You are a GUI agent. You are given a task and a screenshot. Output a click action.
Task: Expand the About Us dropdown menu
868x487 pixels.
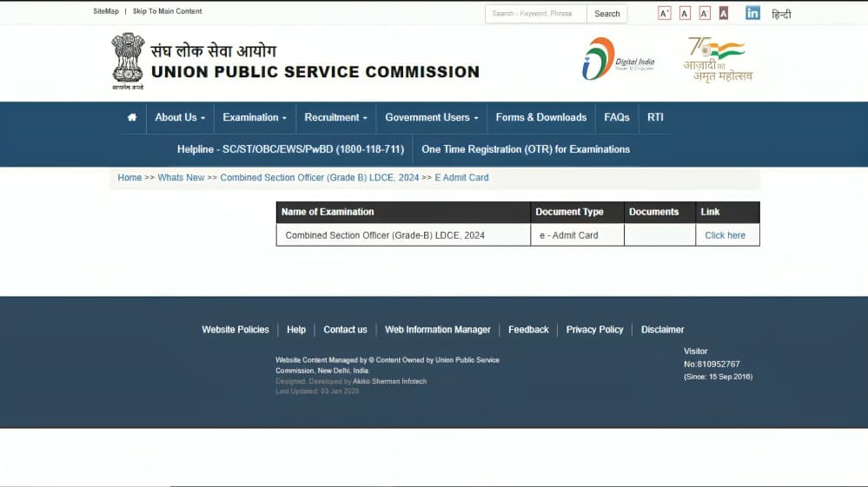pyautogui.click(x=180, y=117)
